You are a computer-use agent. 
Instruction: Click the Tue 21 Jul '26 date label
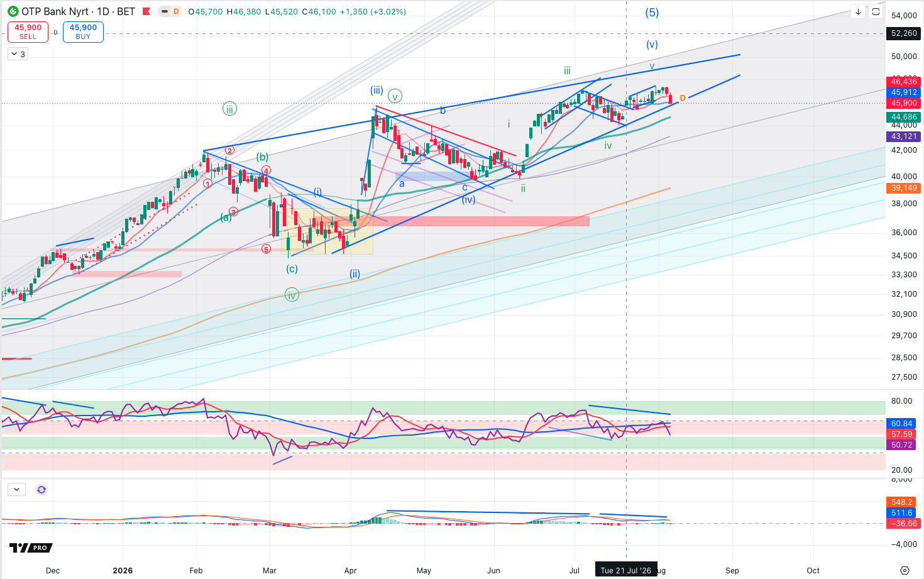tap(626, 570)
